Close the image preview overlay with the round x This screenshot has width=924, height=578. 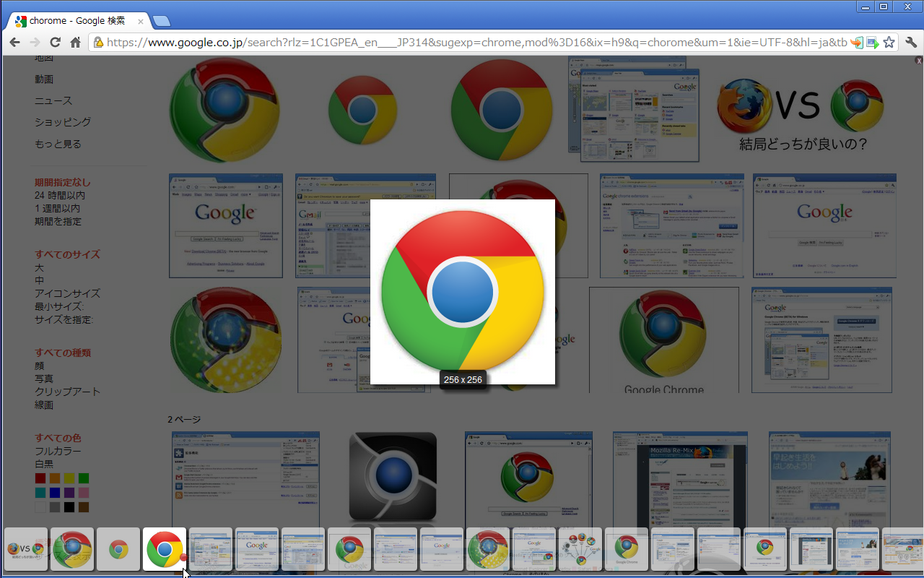coord(919,61)
